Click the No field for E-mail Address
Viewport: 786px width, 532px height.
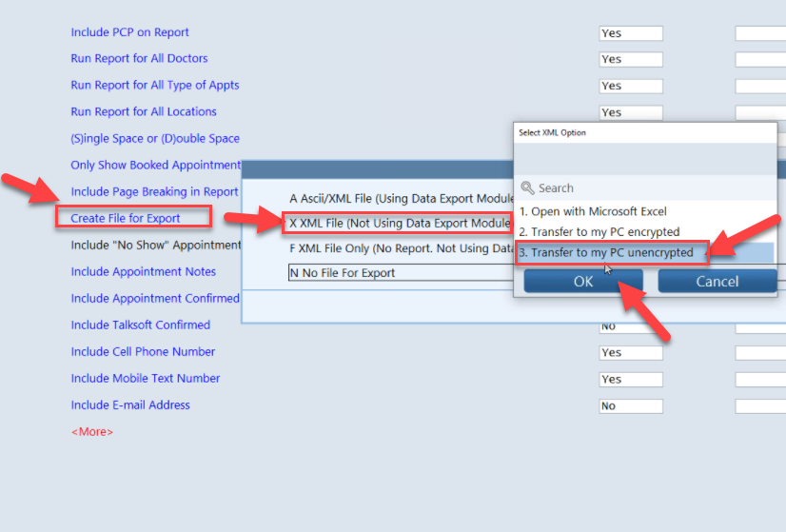(x=630, y=406)
